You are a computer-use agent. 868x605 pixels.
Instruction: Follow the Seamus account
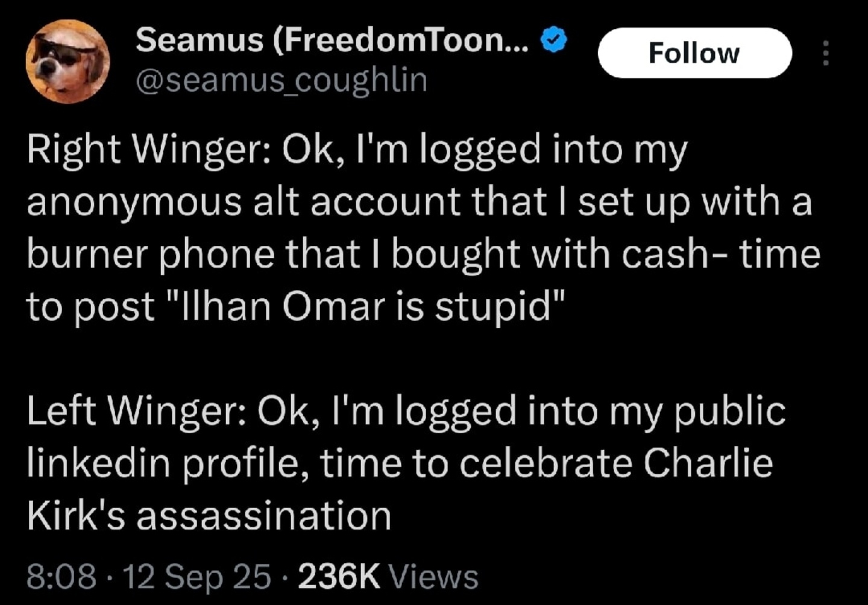694,53
